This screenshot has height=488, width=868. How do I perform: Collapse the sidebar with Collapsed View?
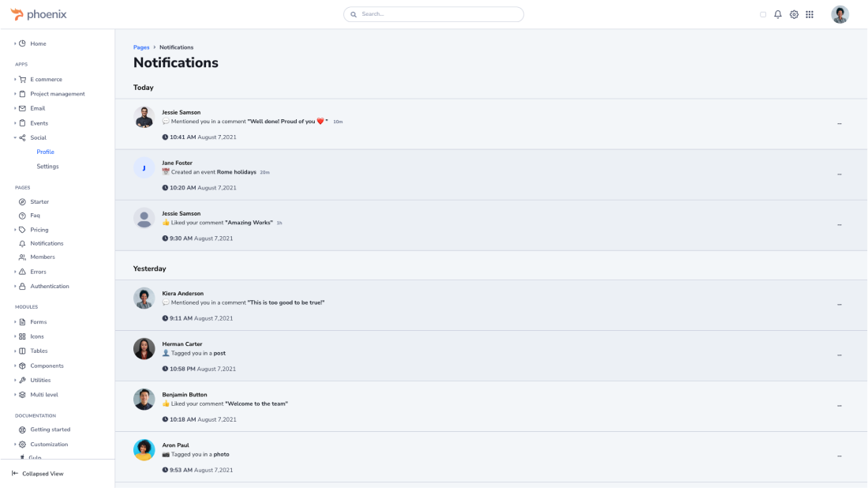click(38, 474)
